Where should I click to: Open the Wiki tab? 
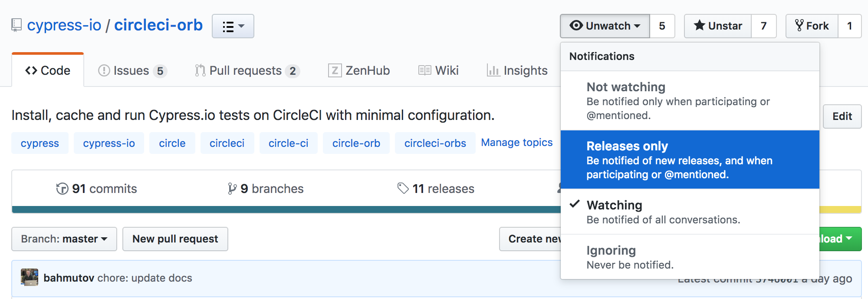pyautogui.click(x=438, y=70)
